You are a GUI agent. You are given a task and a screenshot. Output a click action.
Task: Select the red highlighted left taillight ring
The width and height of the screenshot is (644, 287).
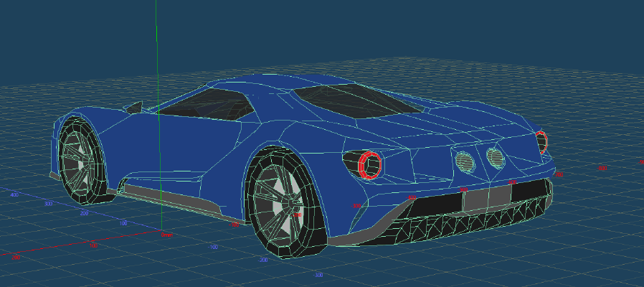click(369, 165)
